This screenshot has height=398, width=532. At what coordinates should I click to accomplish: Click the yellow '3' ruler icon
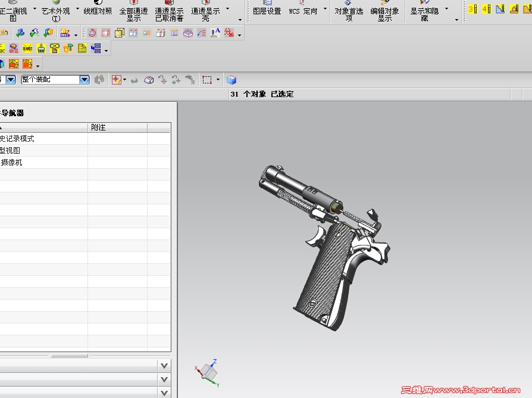(x=472, y=9)
